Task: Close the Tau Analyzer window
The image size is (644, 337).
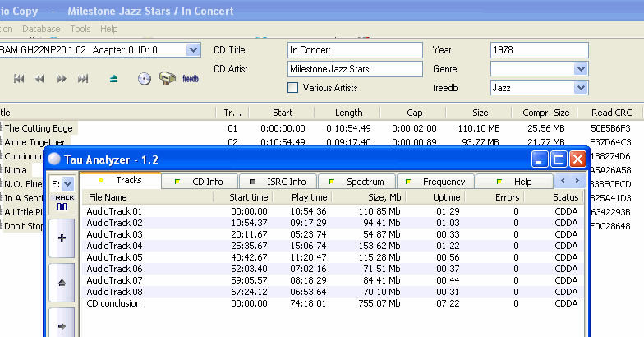Action: [x=577, y=159]
